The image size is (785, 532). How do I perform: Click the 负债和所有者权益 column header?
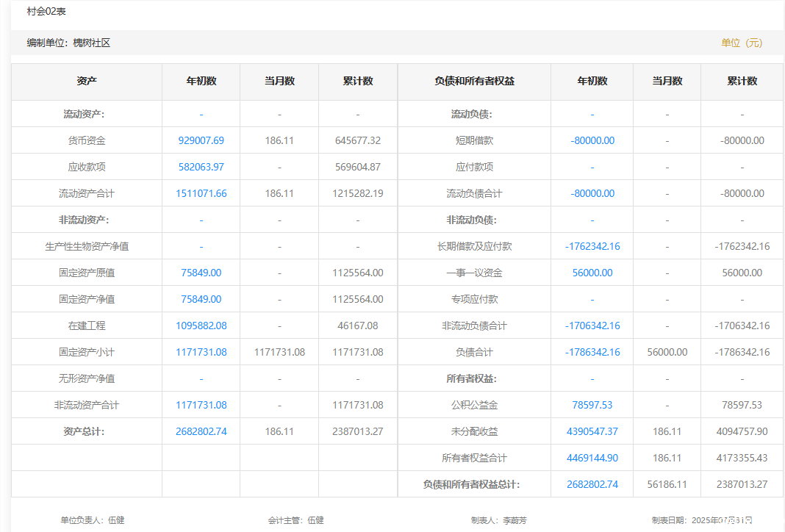[474, 81]
